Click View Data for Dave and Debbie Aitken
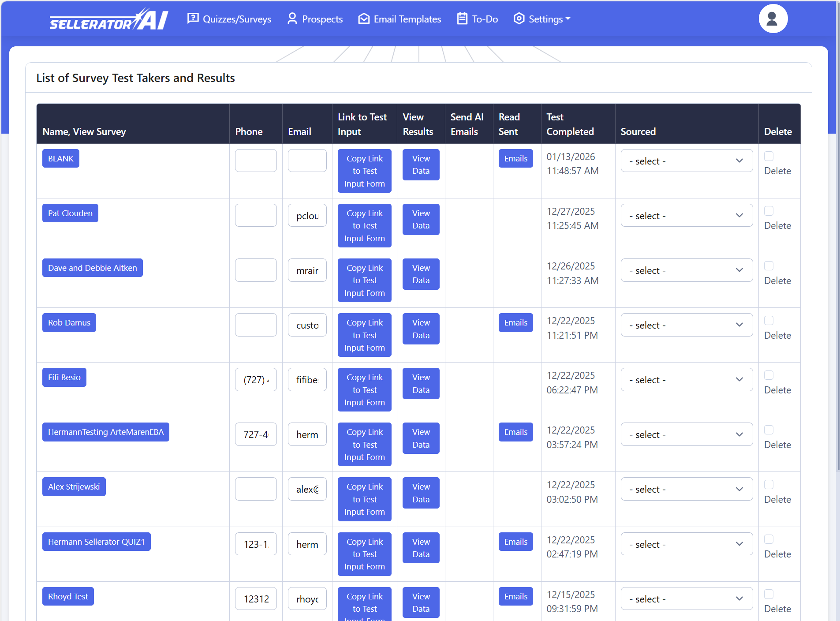 pyautogui.click(x=421, y=274)
